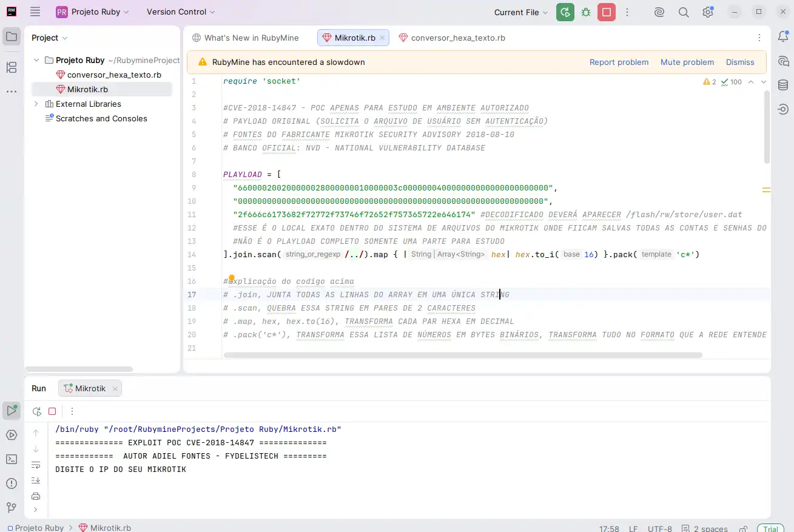The height and width of the screenshot is (532, 794).
Task: Stop process in the Run panel
Action: tap(52, 411)
